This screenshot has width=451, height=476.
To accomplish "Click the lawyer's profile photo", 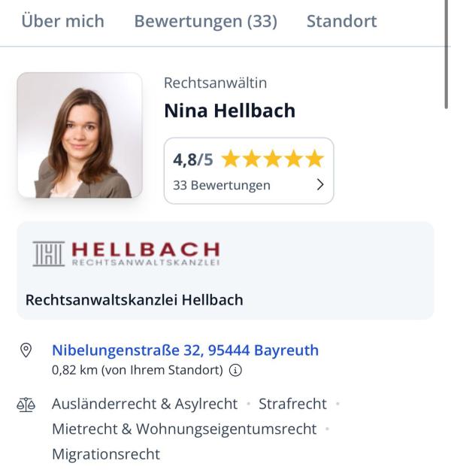I will (80, 135).
